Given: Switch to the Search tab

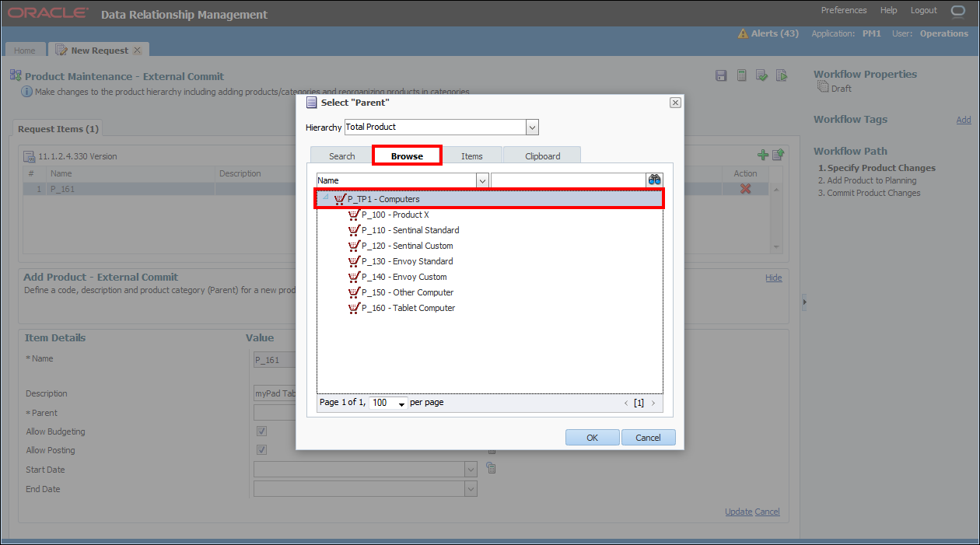Looking at the screenshot, I should coord(341,156).
